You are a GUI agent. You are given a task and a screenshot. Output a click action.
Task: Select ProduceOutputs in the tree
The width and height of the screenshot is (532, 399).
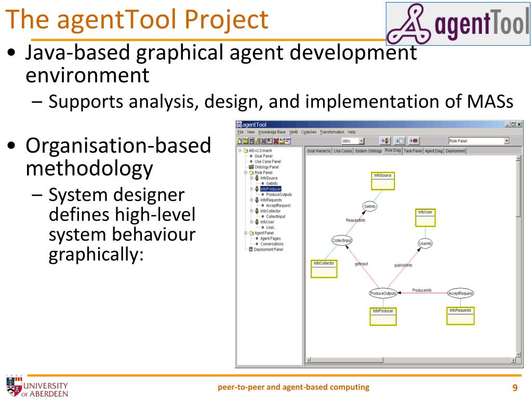point(279,194)
